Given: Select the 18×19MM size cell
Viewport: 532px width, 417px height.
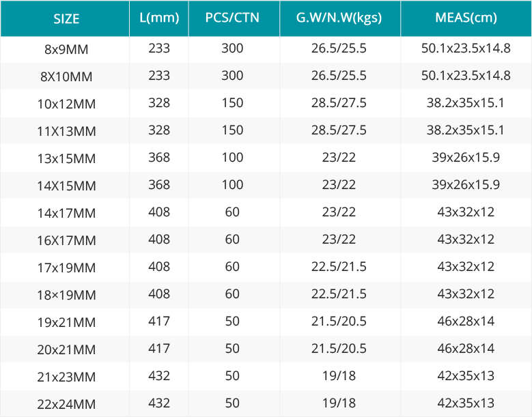Looking at the screenshot, I should [66, 295].
